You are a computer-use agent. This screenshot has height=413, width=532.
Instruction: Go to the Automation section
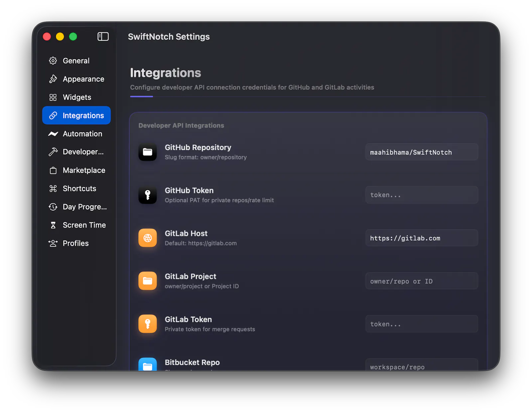click(76, 134)
